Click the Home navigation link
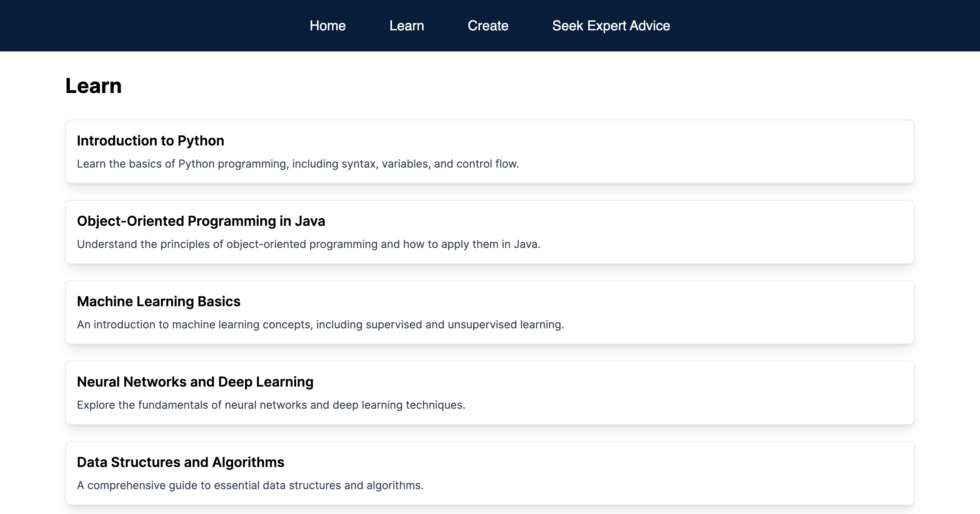The width and height of the screenshot is (980, 514). pos(327,26)
